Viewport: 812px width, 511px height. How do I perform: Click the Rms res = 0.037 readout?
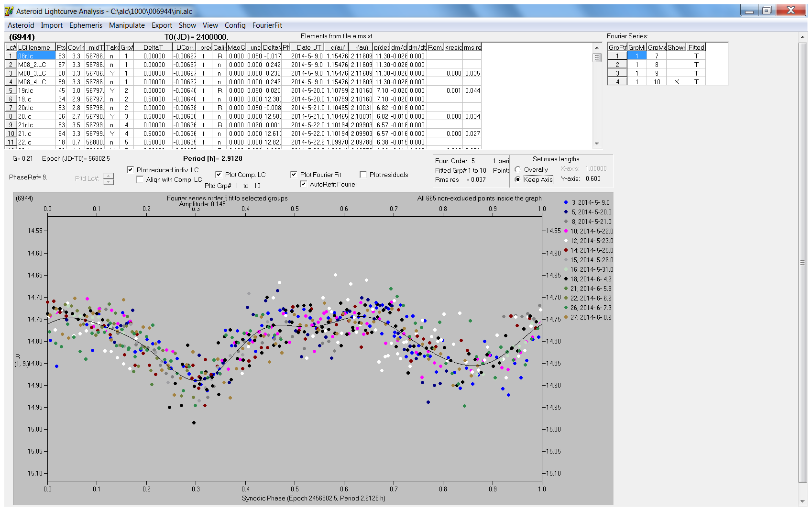(x=460, y=180)
